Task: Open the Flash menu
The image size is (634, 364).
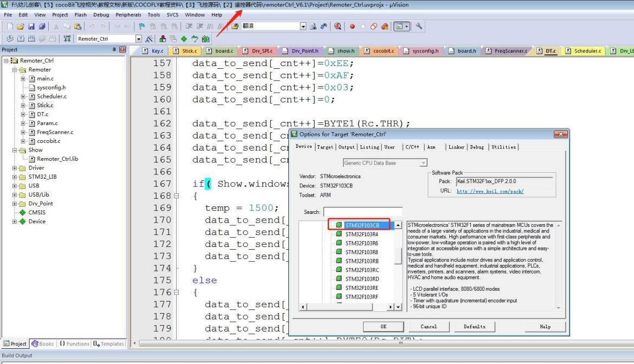Action: point(80,15)
